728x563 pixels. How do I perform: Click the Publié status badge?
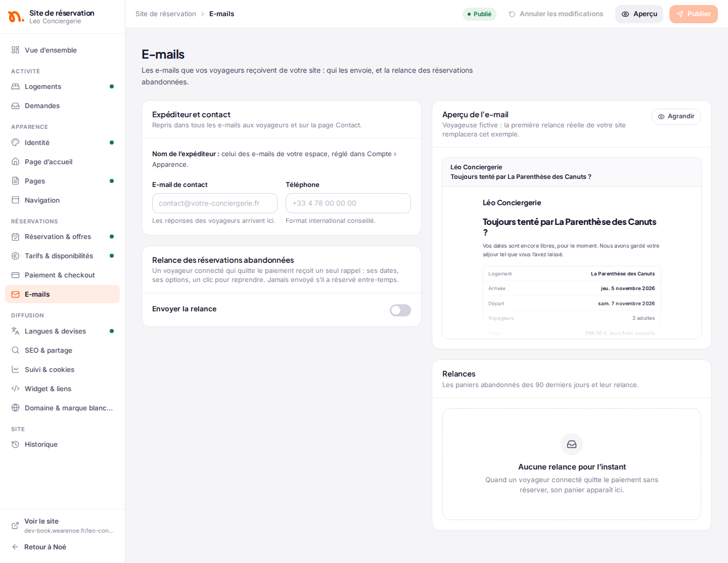coord(479,14)
